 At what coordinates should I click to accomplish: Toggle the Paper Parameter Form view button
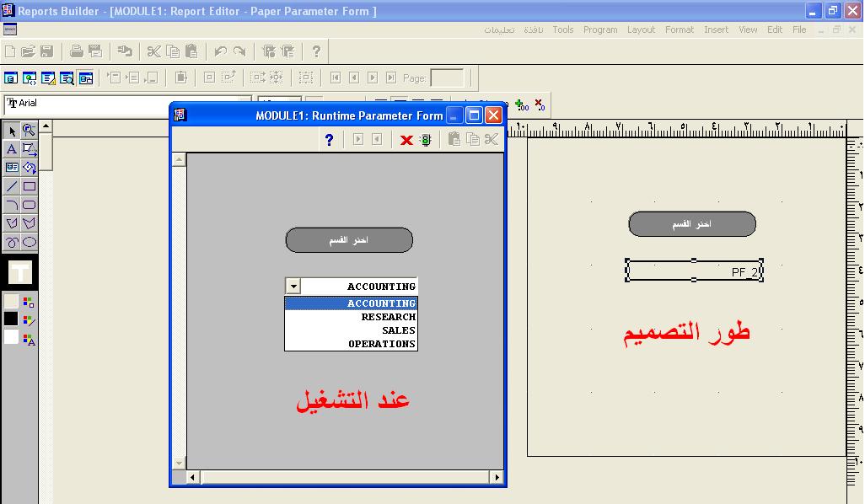[x=85, y=78]
